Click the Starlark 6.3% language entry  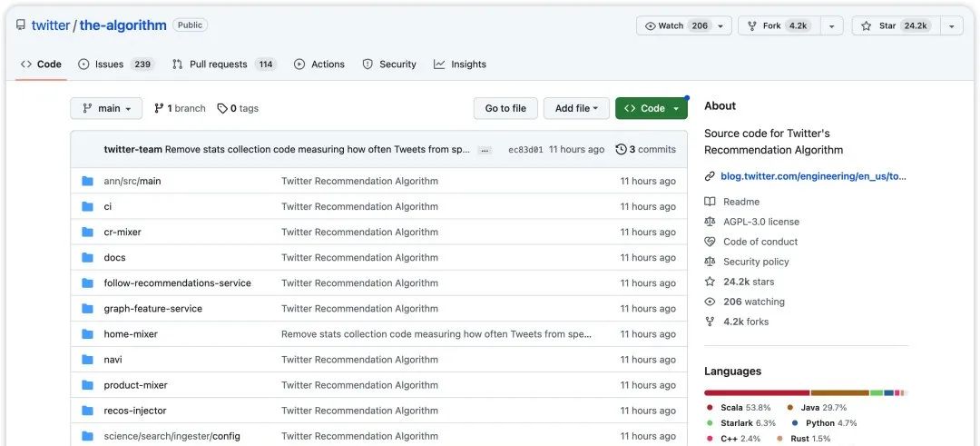pos(741,423)
